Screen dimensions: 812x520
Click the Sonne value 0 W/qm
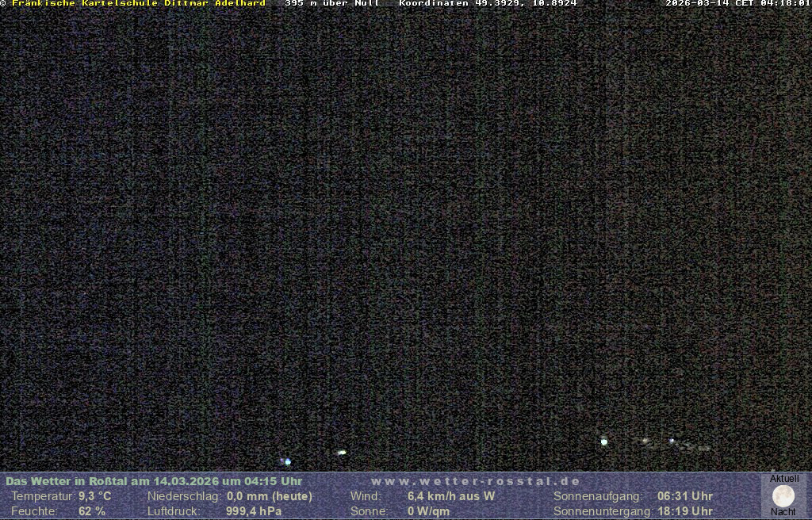pyautogui.click(x=428, y=511)
